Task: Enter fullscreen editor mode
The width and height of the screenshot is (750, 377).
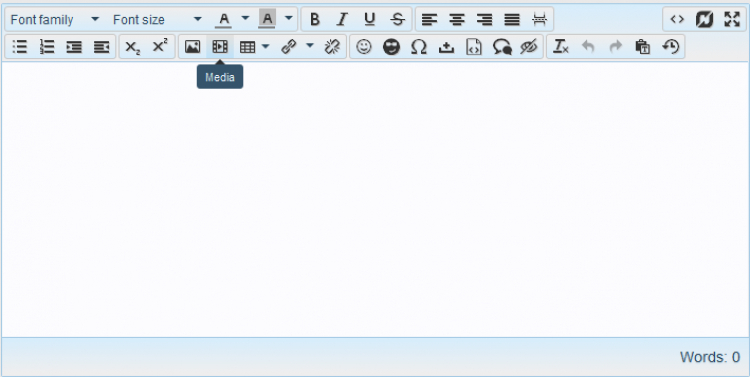Action: (x=732, y=20)
